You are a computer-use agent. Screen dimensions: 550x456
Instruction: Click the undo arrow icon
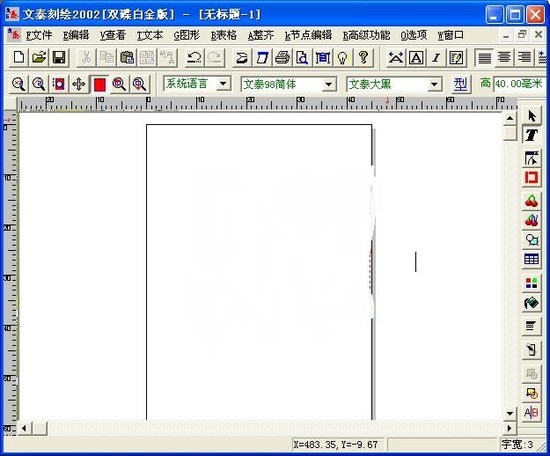point(194,58)
